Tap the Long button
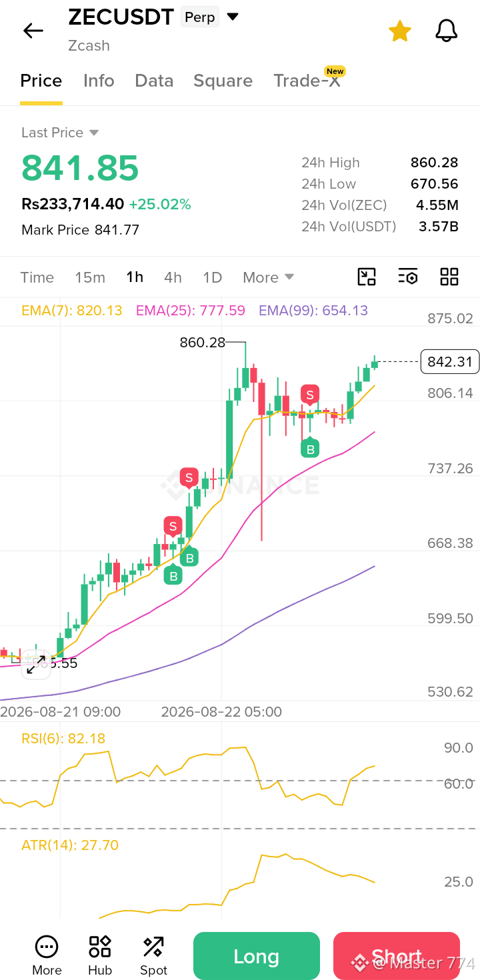The width and height of the screenshot is (480, 980). point(257,956)
